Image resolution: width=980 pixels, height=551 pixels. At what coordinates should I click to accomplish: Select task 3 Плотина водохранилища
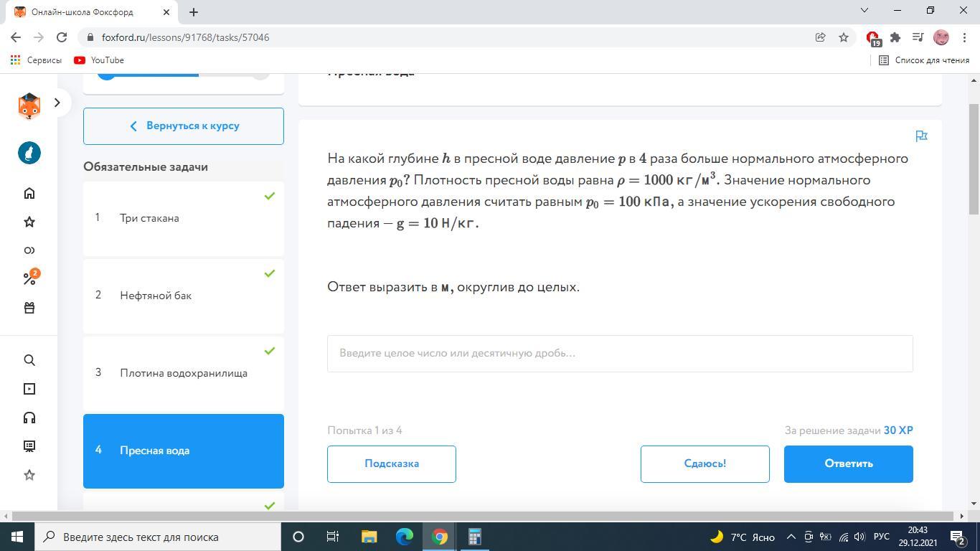click(183, 373)
